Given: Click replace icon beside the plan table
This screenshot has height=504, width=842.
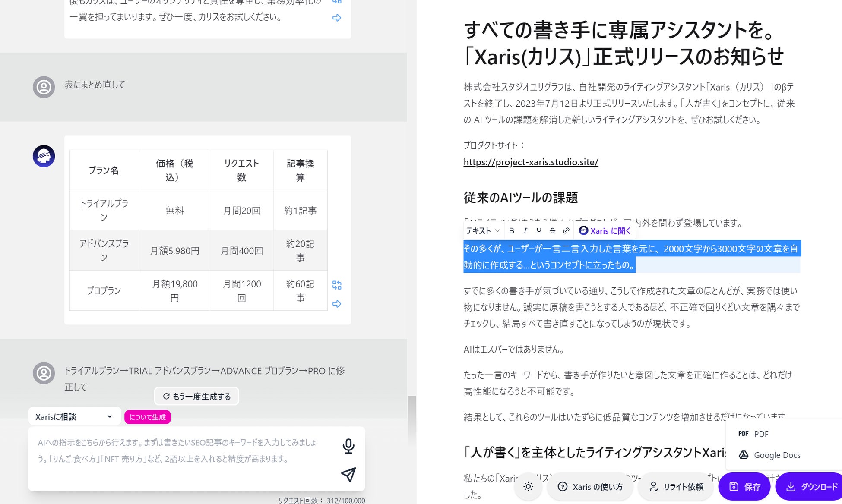Looking at the screenshot, I should [337, 285].
